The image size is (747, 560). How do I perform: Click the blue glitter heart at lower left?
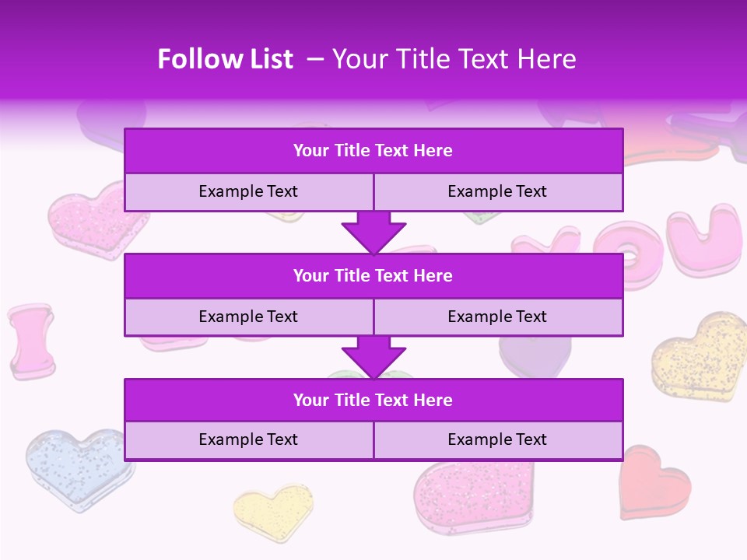point(74,467)
